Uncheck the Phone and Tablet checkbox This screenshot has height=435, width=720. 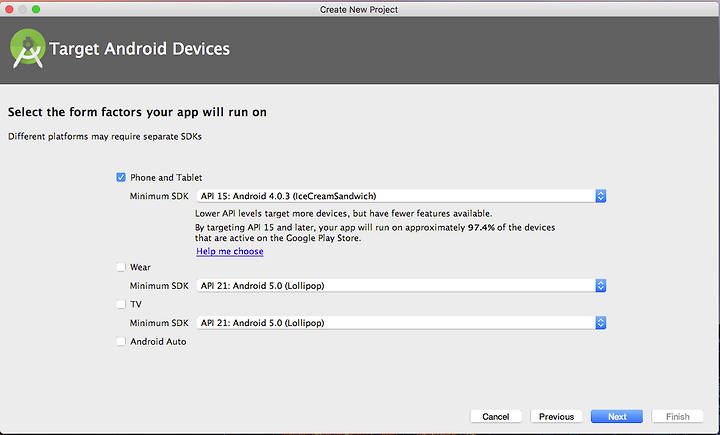click(x=121, y=177)
